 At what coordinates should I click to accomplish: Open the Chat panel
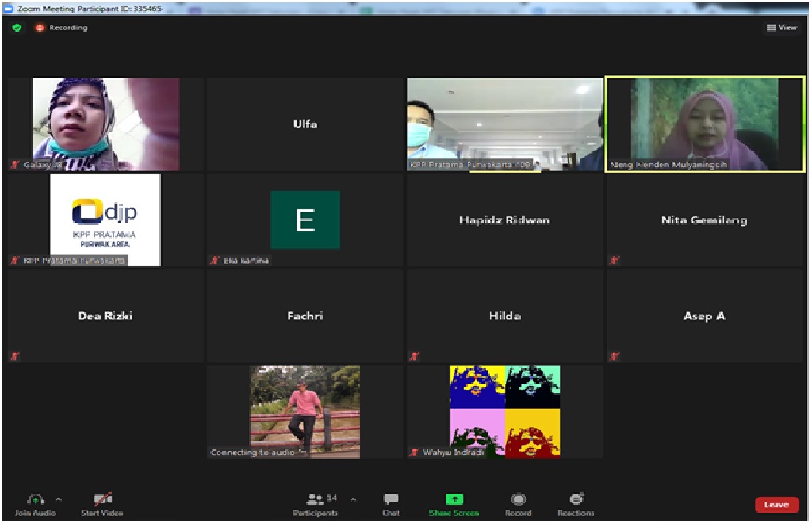[391, 499]
